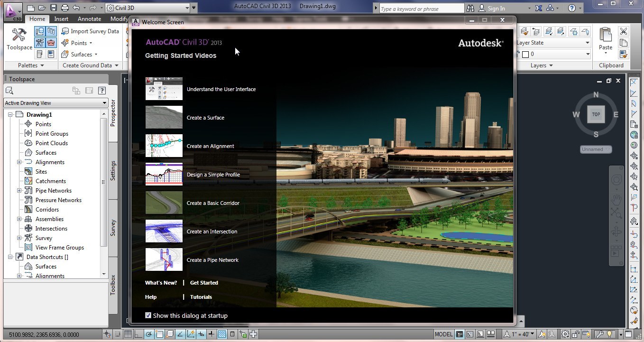Open the Settings tab in Toolspace
Image resolution: width=644 pixels, height=342 pixels.
113,170
